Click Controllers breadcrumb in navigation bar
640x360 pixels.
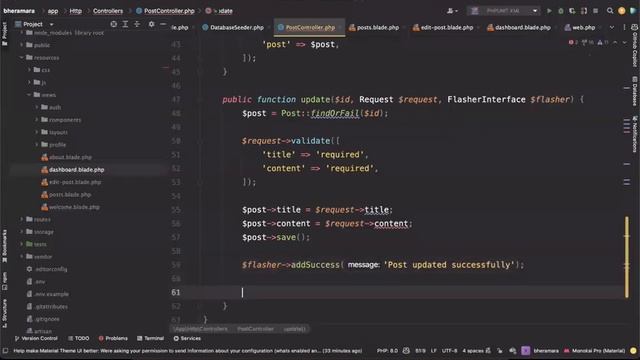[108, 11]
